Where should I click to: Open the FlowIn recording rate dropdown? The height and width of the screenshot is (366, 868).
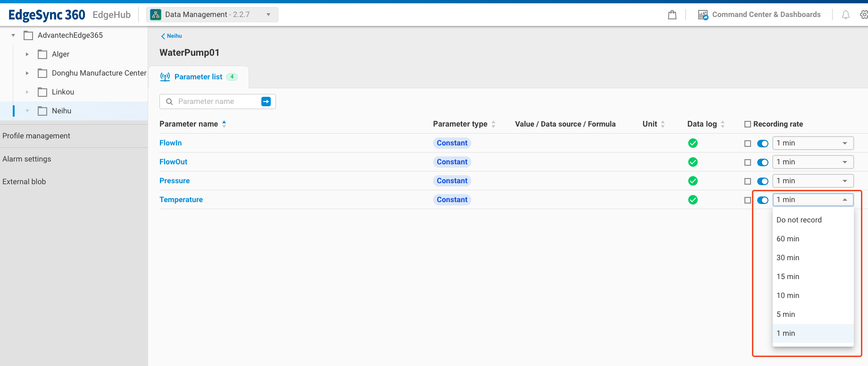click(x=813, y=143)
